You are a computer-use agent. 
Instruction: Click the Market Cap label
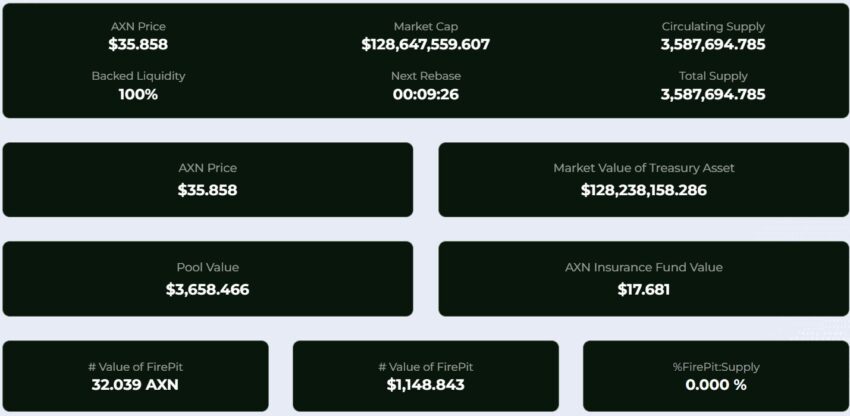tap(426, 27)
